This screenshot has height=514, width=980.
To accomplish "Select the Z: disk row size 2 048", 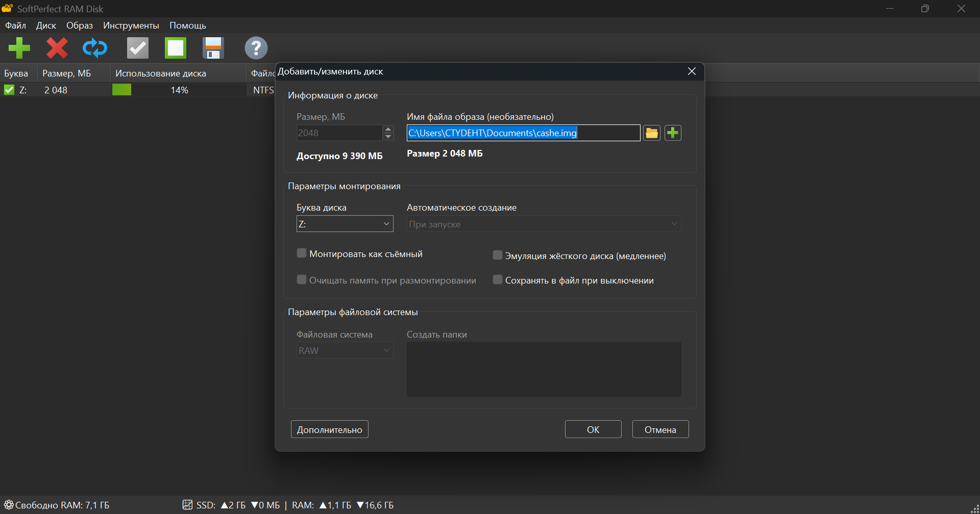I will [56, 90].
